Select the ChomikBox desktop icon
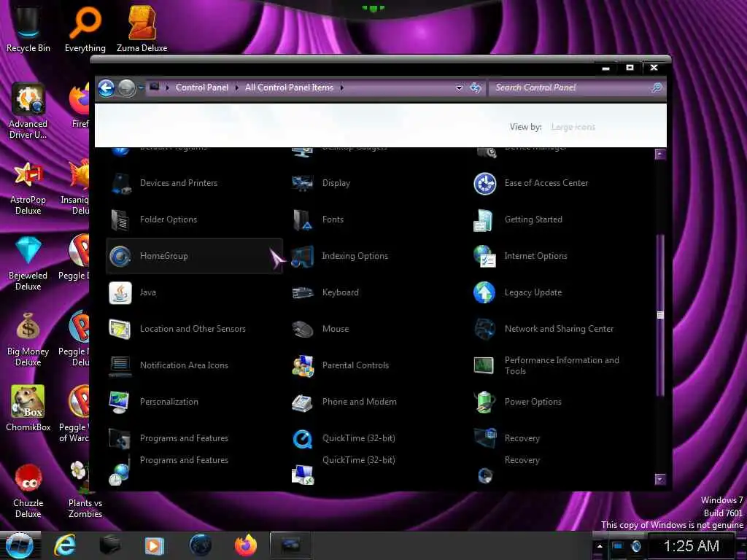The height and width of the screenshot is (560, 747). [x=28, y=408]
